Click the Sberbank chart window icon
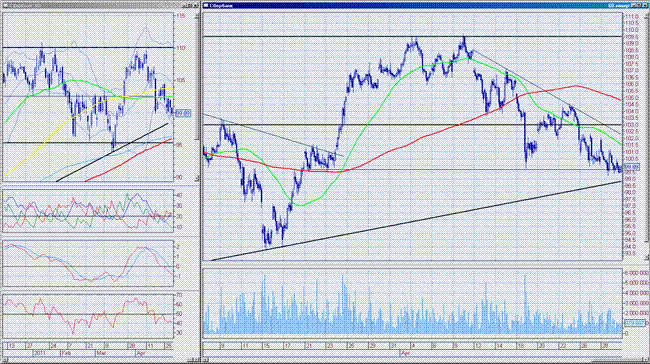 pyautogui.click(x=206, y=5)
